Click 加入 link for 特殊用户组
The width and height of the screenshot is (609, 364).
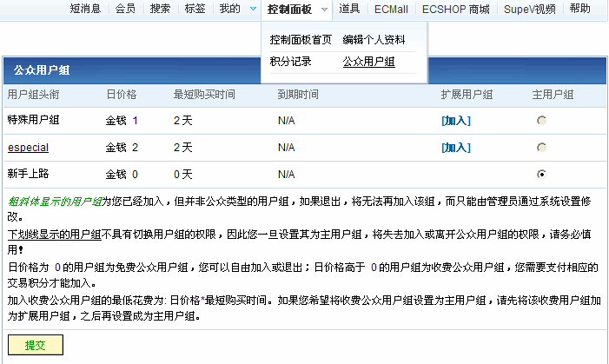(x=455, y=121)
